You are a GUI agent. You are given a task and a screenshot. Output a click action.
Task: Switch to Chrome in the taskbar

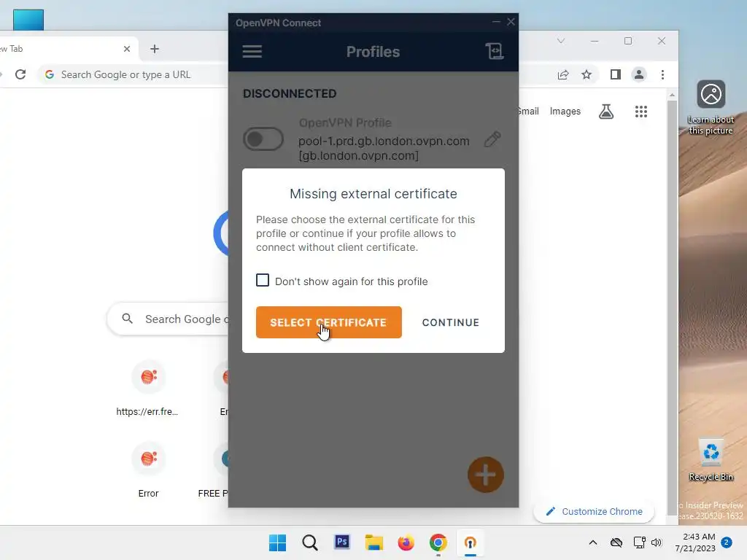pyautogui.click(x=438, y=542)
